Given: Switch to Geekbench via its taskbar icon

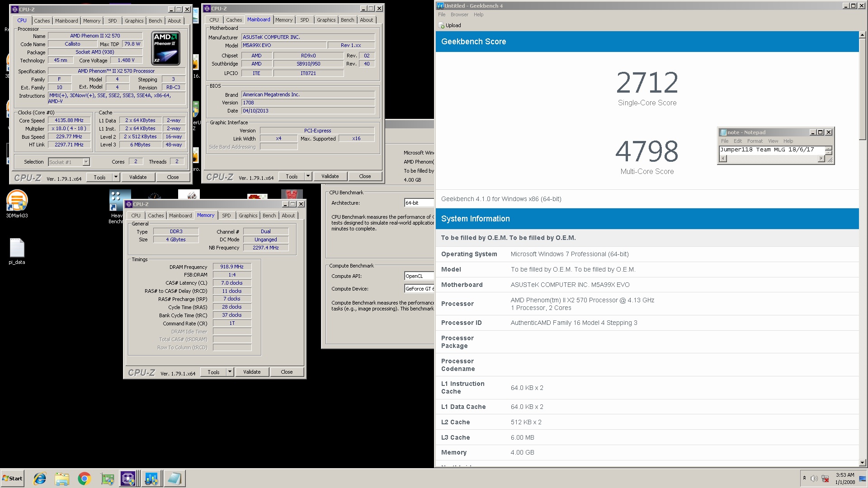Looking at the screenshot, I should coord(151,479).
